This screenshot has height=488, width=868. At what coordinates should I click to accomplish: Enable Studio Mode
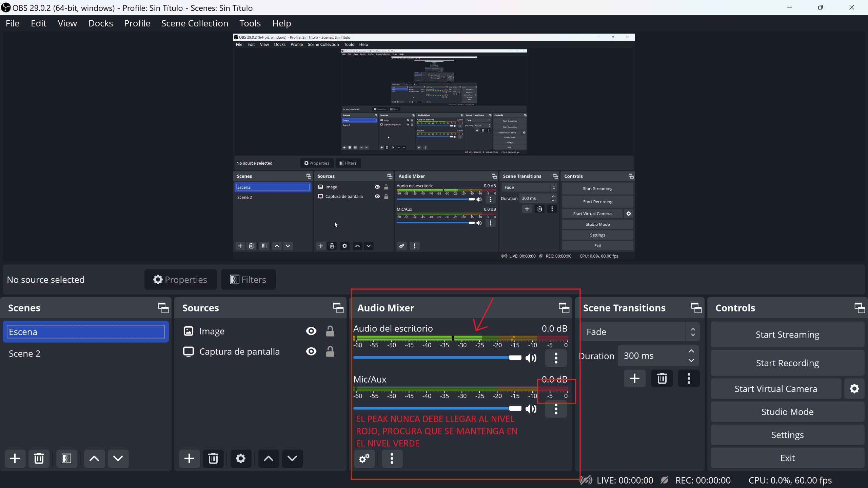pyautogui.click(x=787, y=412)
